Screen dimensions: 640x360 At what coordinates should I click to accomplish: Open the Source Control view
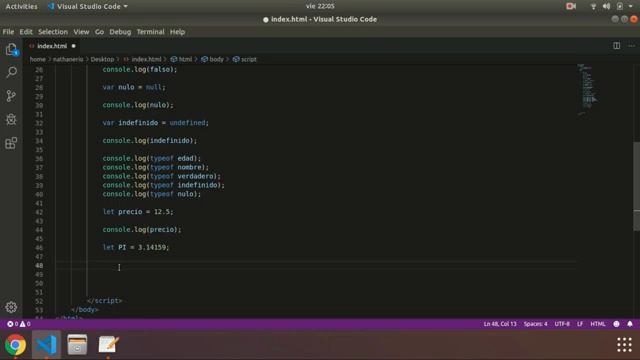11,96
